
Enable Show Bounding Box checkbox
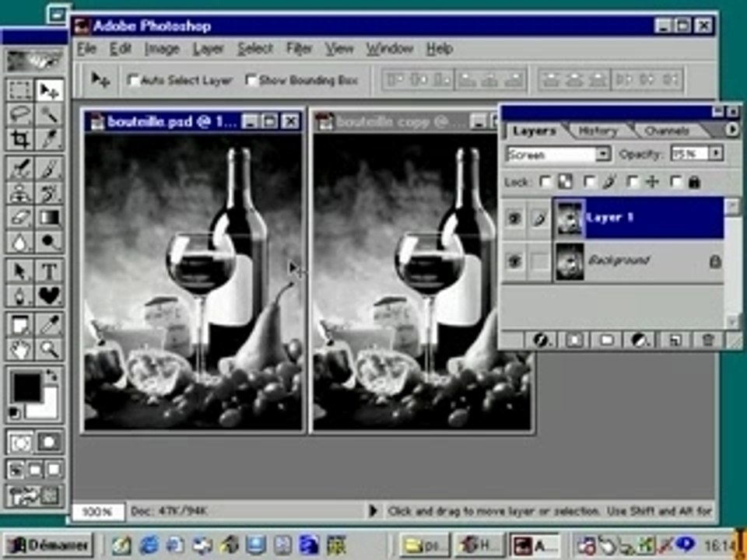251,80
